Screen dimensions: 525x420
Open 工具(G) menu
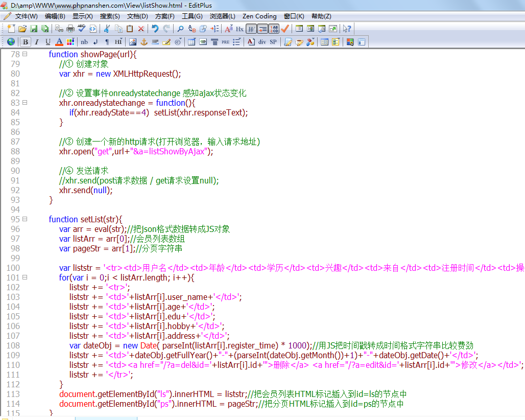[192, 16]
